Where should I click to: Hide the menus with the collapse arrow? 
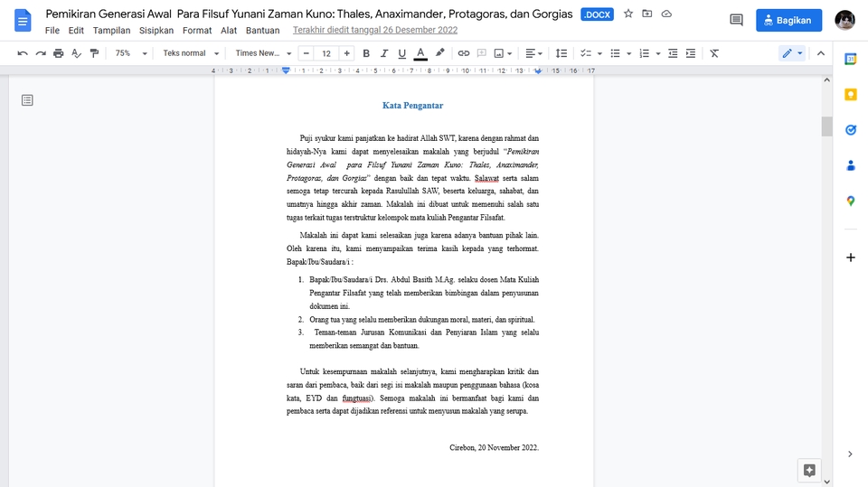(x=820, y=53)
